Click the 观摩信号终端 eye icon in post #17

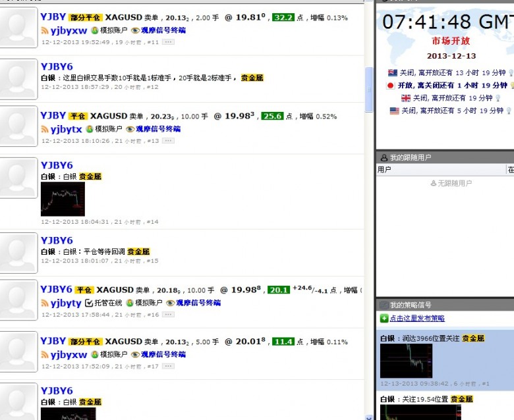(135, 355)
